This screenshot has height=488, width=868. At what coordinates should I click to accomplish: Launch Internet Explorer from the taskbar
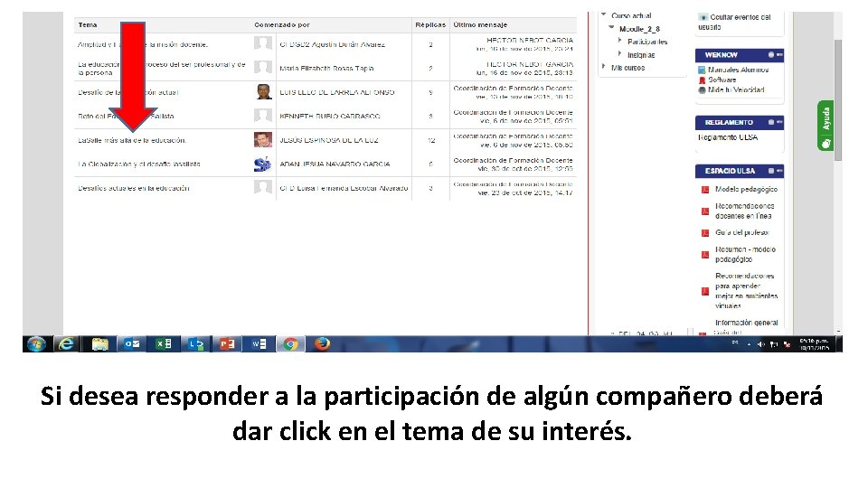click(67, 344)
